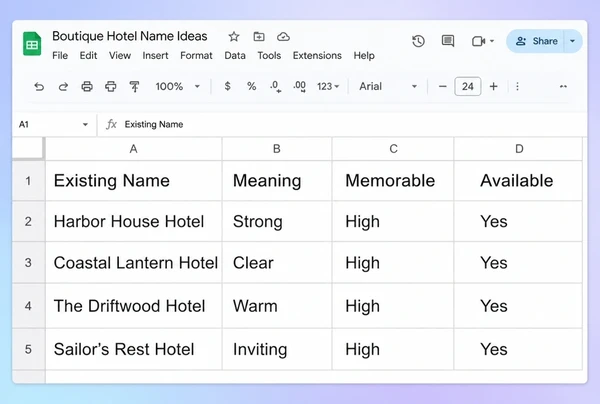Click the Available header cell
Screen dimensions: 600x404
(x=518, y=181)
